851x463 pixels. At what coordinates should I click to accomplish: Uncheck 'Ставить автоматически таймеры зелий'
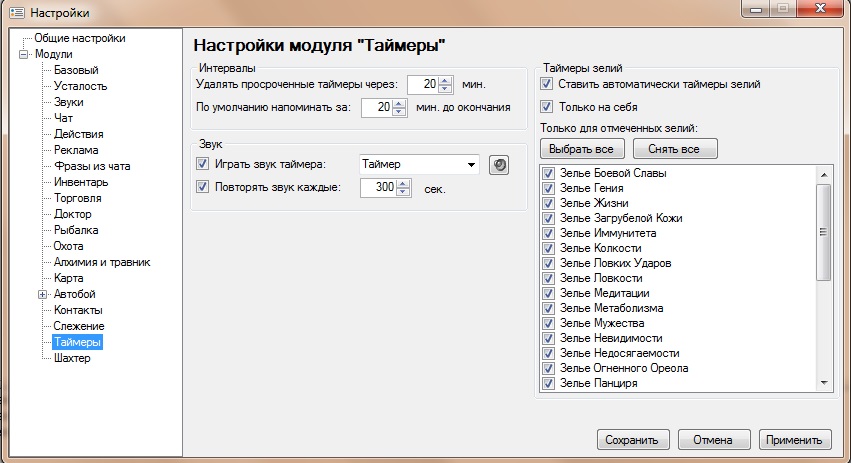547,84
